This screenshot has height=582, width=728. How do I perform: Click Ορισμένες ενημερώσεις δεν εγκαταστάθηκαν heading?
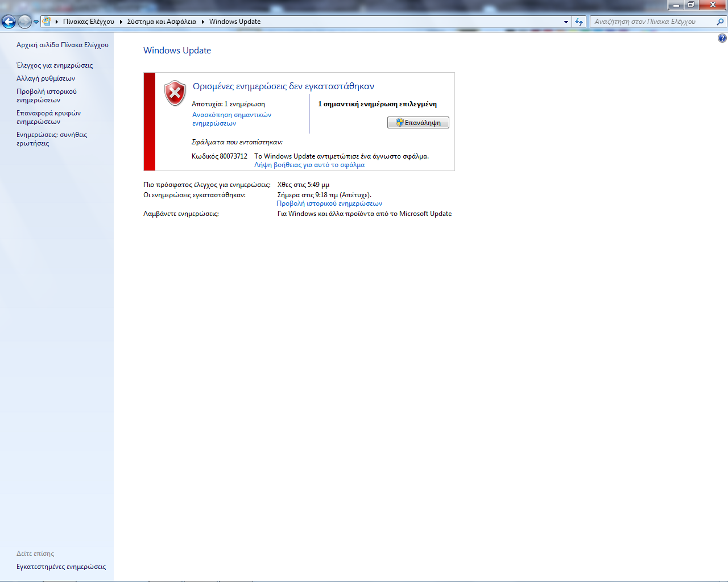[283, 86]
